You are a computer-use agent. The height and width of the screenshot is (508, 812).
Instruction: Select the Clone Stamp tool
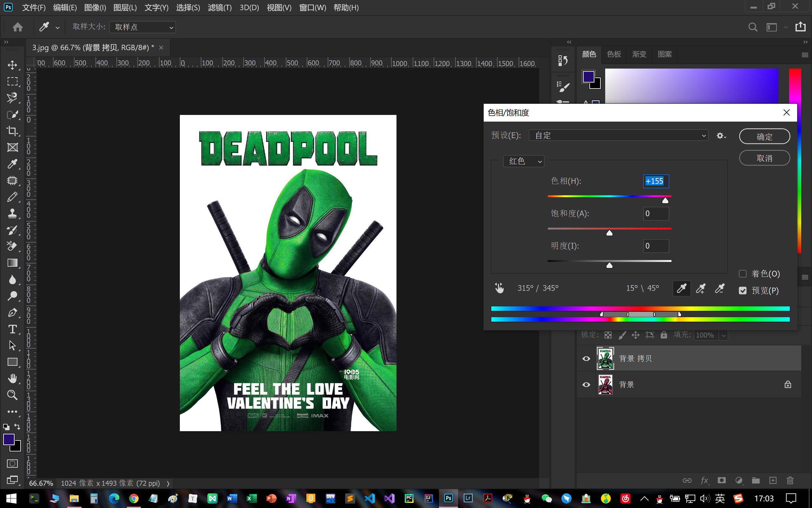tap(12, 213)
